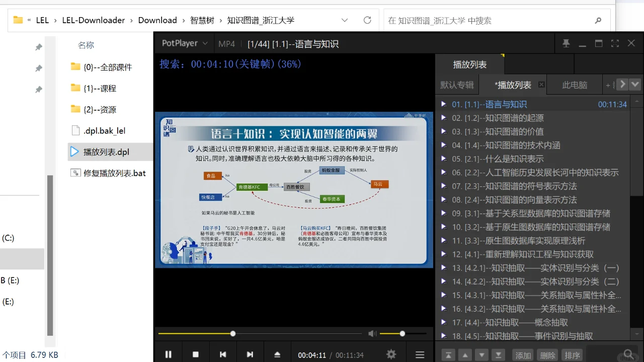Stop the video with the stop button
This screenshot has height=362, width=644.
point(196,354)
